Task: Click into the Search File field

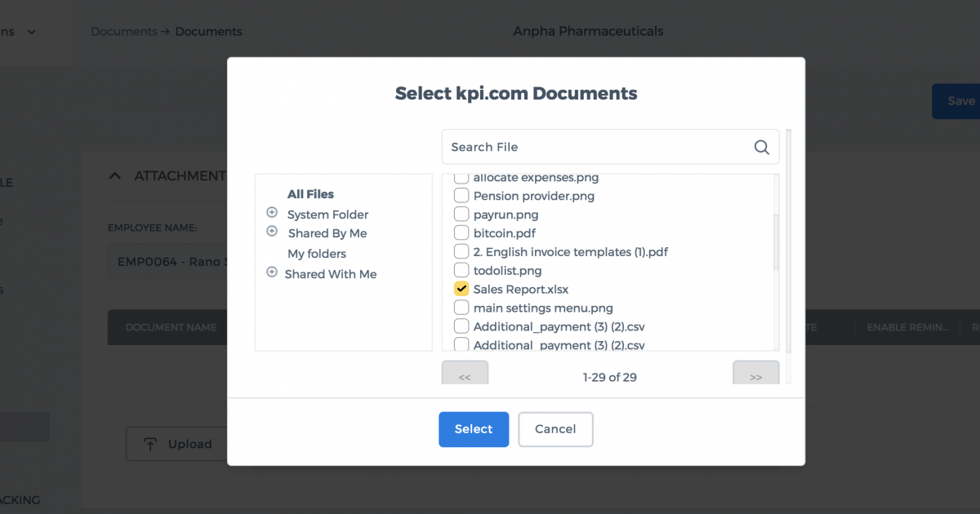Action: [610, 147]
